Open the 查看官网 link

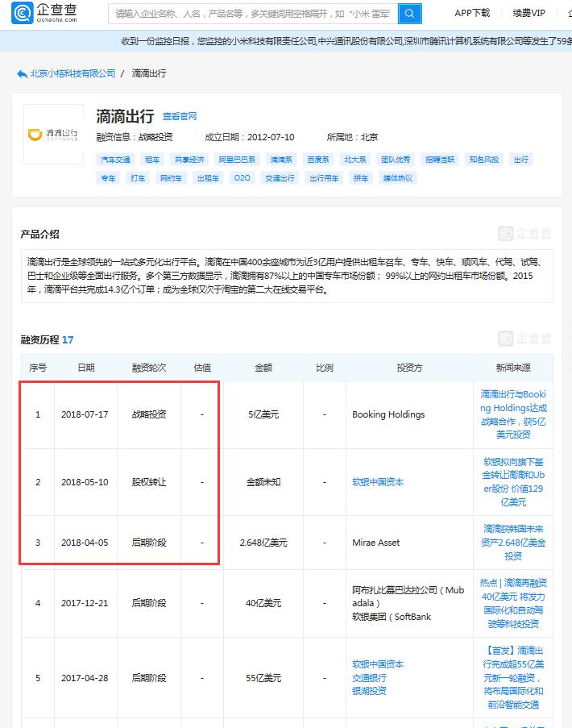180,116
